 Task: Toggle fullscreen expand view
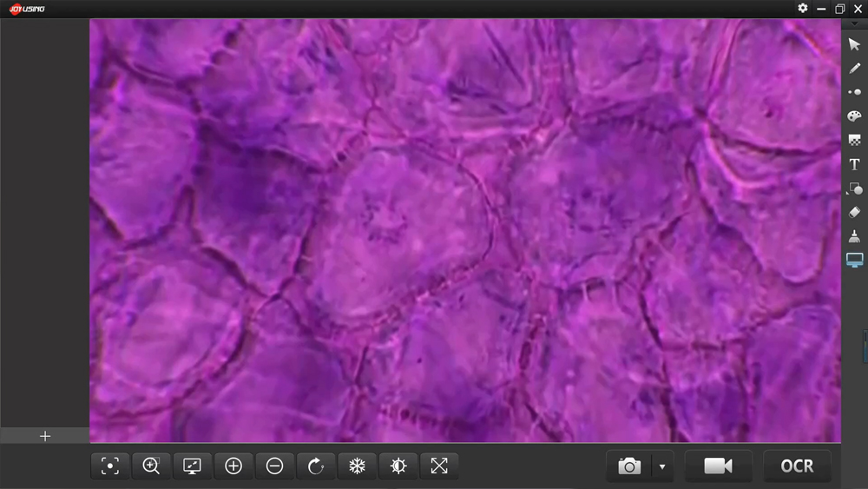[439, 466]
